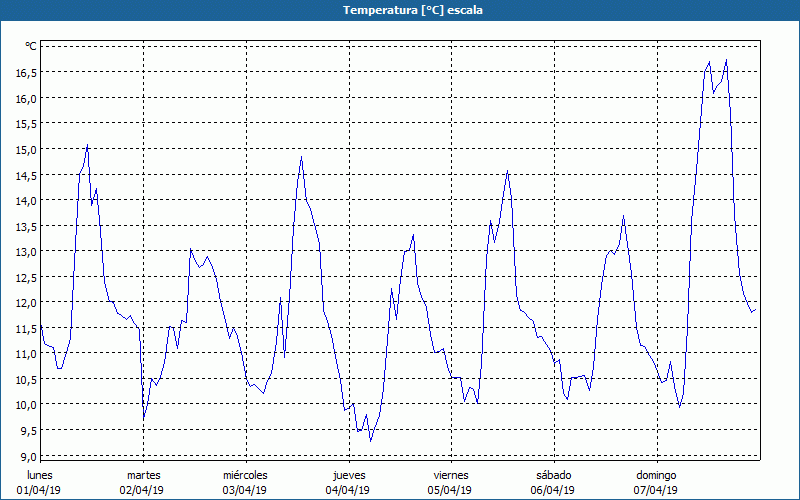Select the 'viernes' day label

click(x=451, y=475)
